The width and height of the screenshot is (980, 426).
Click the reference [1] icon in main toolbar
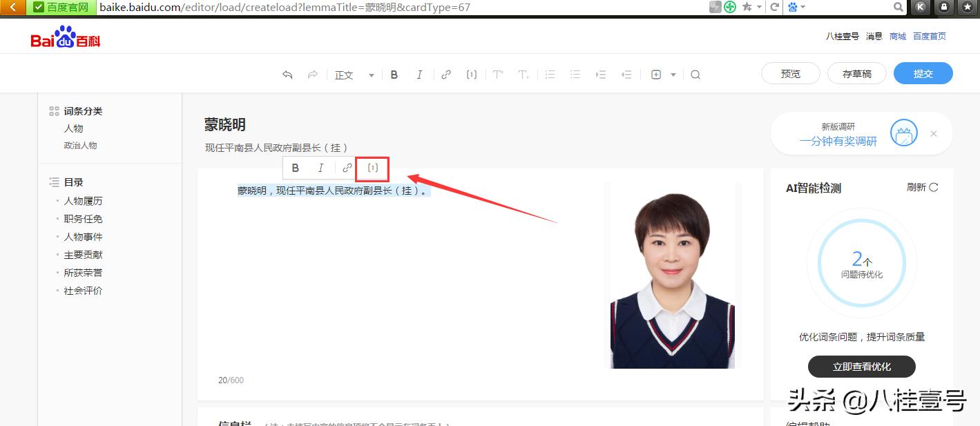coord(472,74)
